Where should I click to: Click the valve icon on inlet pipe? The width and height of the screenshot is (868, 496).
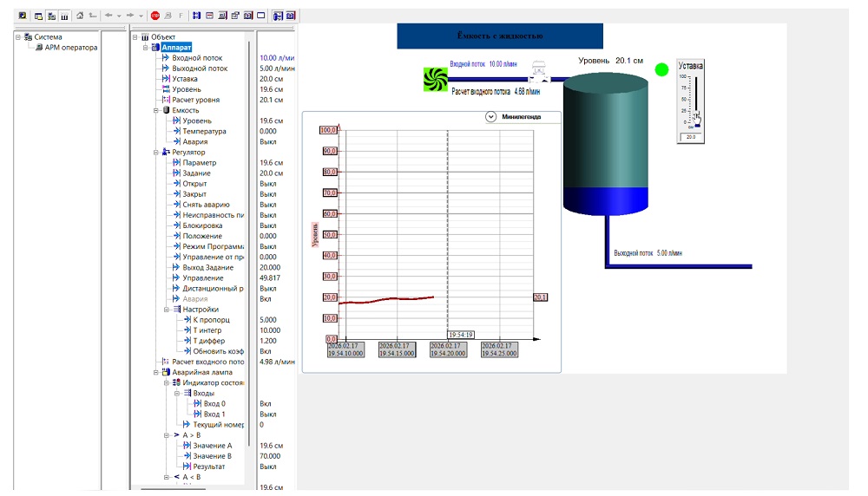[539, 74]
